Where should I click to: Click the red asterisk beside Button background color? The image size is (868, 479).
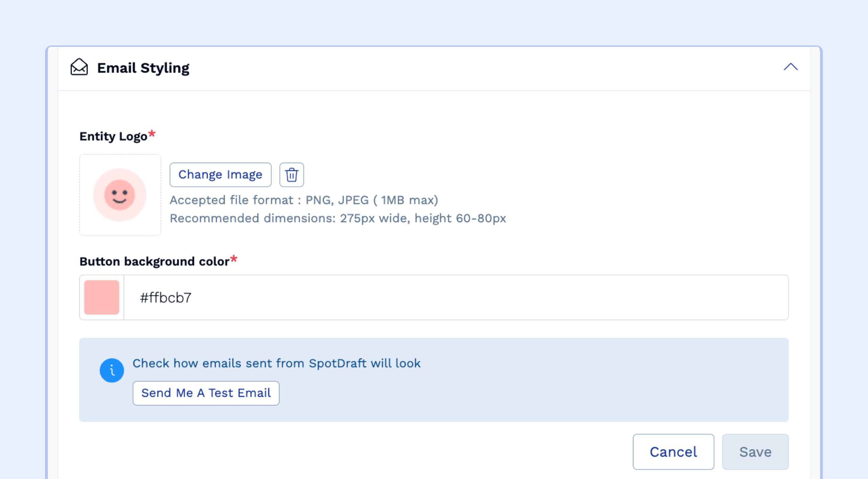coord(234,259)
